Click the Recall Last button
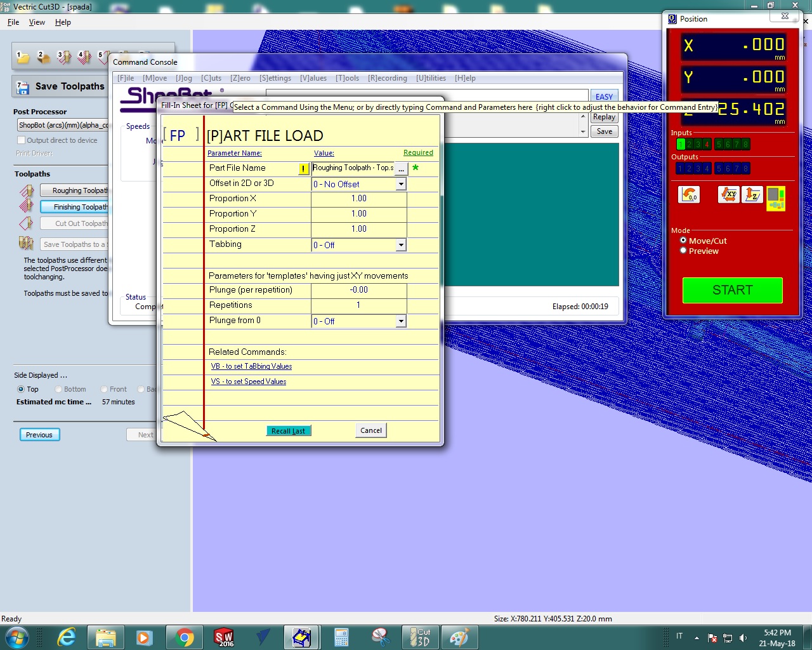812x650 pixels. 289,430
